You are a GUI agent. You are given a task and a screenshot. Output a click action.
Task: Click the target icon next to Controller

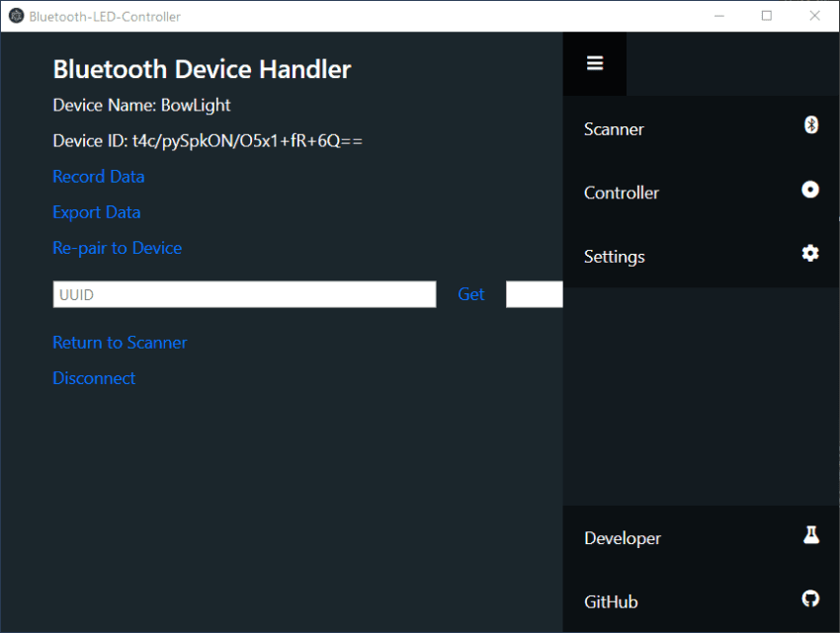pos(810,189)
